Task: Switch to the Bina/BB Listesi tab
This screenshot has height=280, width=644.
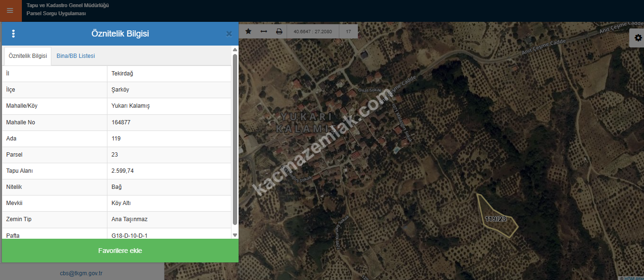Action: point(76,56)
